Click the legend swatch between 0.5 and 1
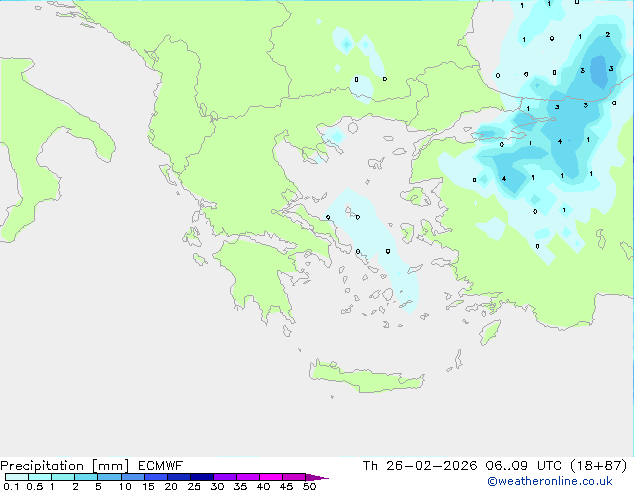This screenshot has height=490, width=634. (x=40, y=477)
